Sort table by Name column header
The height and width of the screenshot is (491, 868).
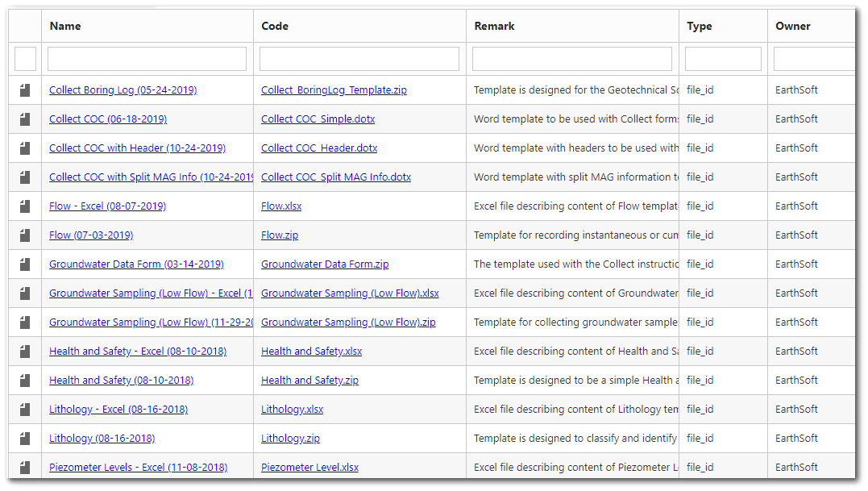point(65,26)
